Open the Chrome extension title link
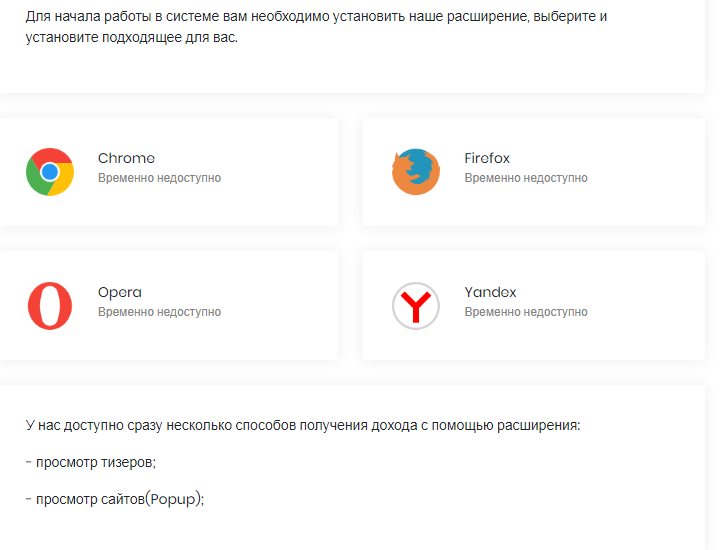Viewport: 726px width, 550px height. (126, 158)
